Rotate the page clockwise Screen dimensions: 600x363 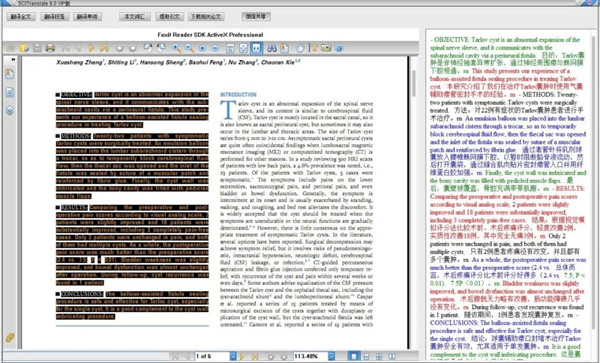(x=161, y=47)
